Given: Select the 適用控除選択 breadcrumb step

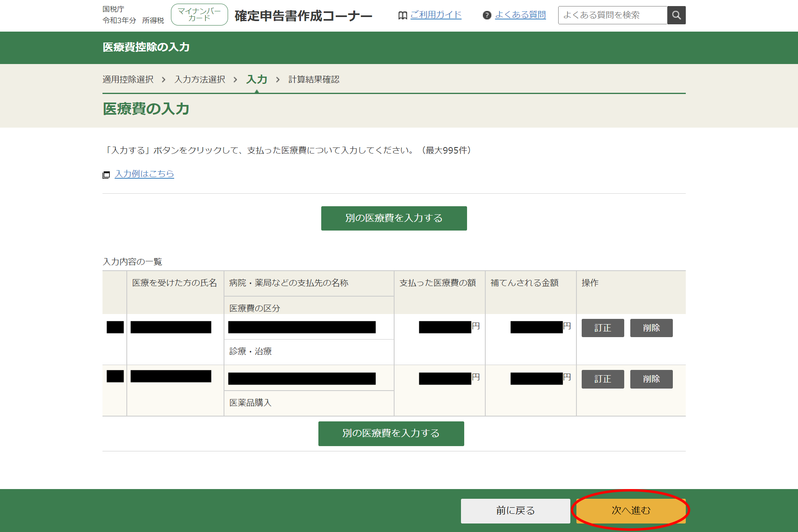Looking at the screenshot, I should [128, 79].
